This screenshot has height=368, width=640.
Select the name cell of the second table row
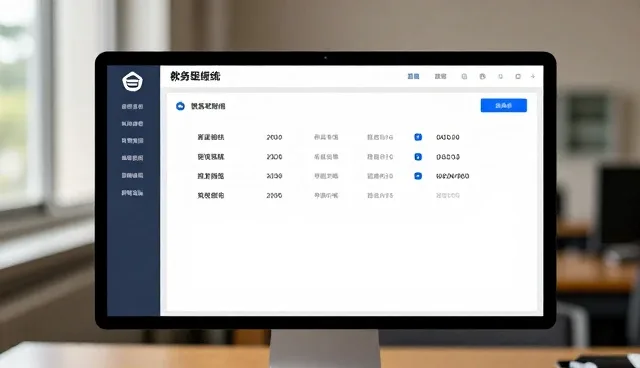click(211, 157)
